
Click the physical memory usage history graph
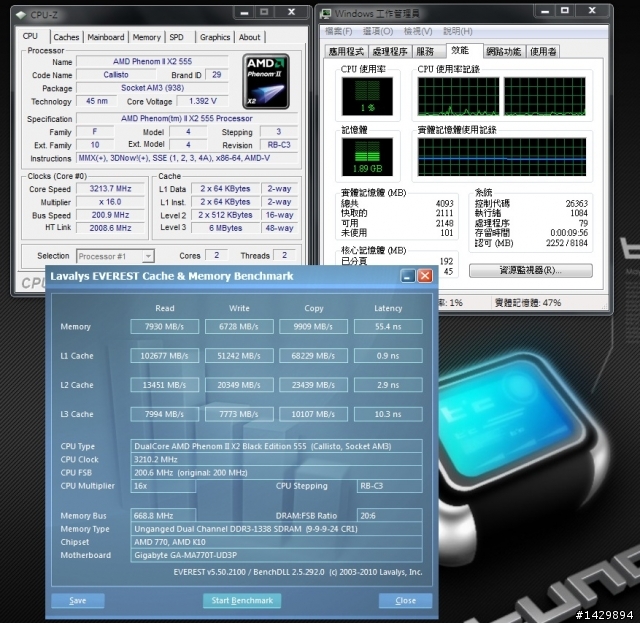(x=502, y=157)
